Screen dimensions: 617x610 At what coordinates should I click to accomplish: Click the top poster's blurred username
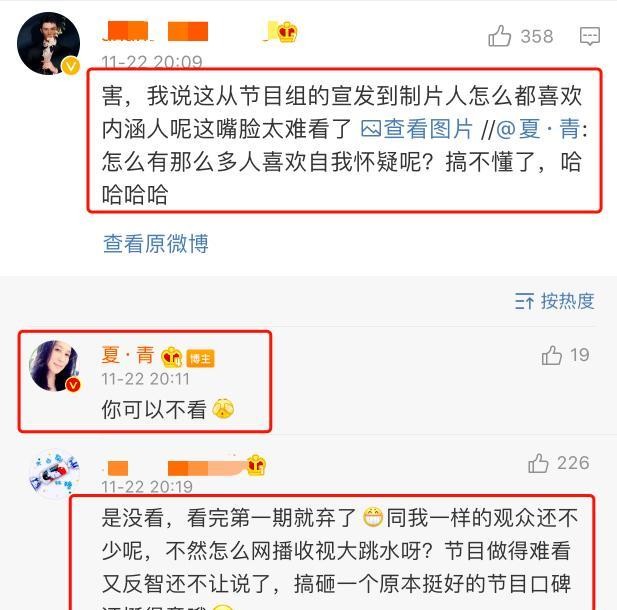pyautogui.click(x=157, y=31)
